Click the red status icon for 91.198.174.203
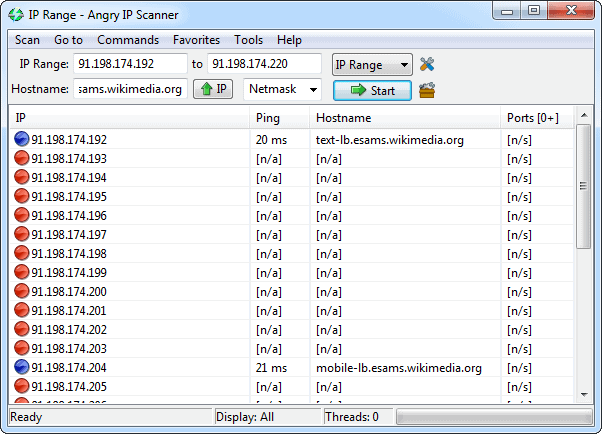 [22, 348]
